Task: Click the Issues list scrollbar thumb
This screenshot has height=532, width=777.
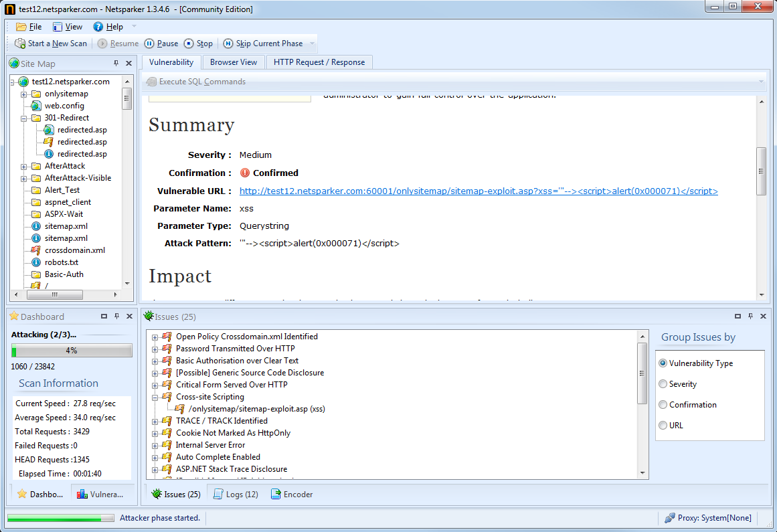Action: tap(642, 373)
